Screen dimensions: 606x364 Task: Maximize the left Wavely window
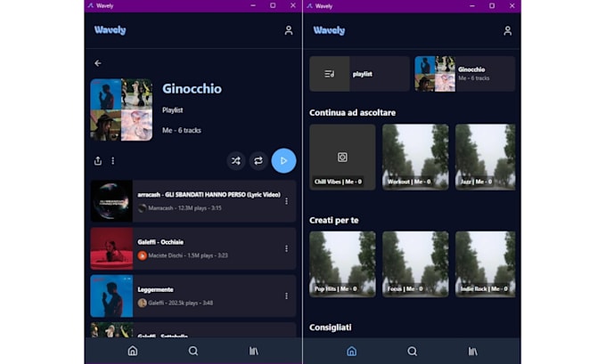[x=273, y=5]
